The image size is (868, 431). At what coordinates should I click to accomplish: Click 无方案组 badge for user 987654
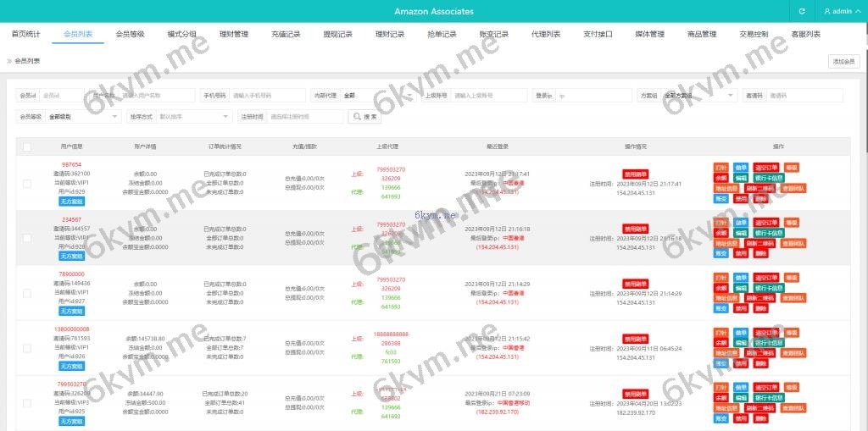click(x=71, y=202)
